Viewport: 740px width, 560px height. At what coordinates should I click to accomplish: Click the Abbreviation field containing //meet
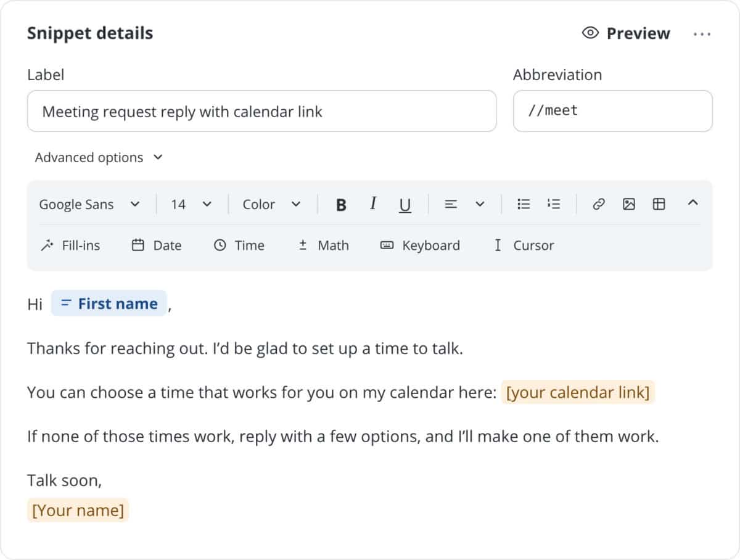[612, 111]
